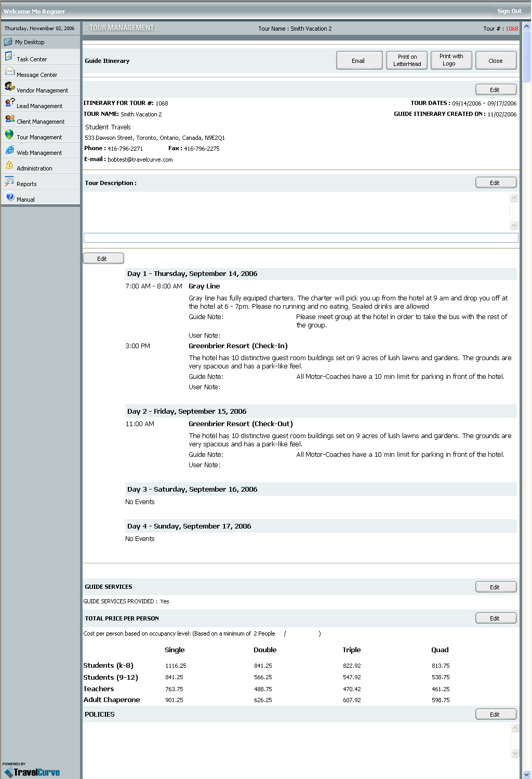Click Print with Logo button

click(x=451, y=60)
